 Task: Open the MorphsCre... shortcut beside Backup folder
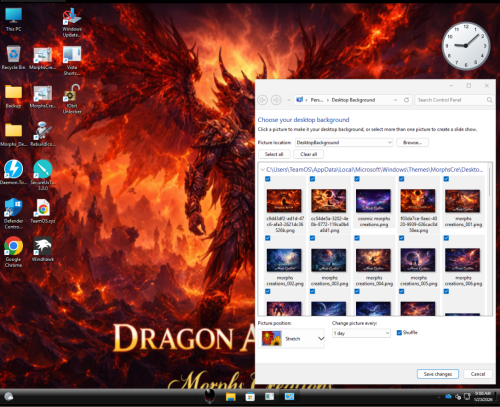43,97
